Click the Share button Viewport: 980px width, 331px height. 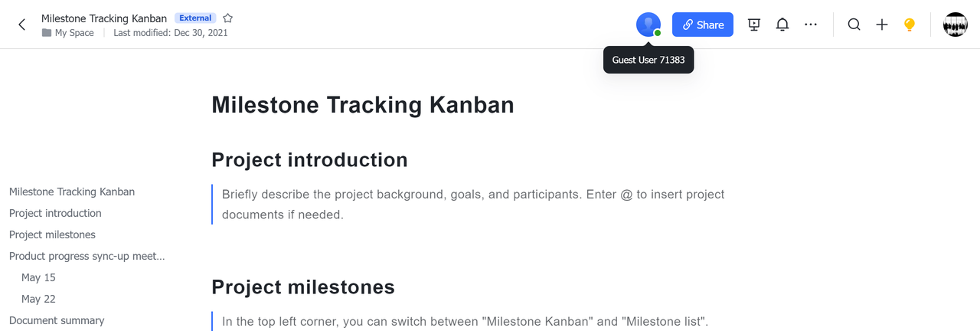click(702, 25)
